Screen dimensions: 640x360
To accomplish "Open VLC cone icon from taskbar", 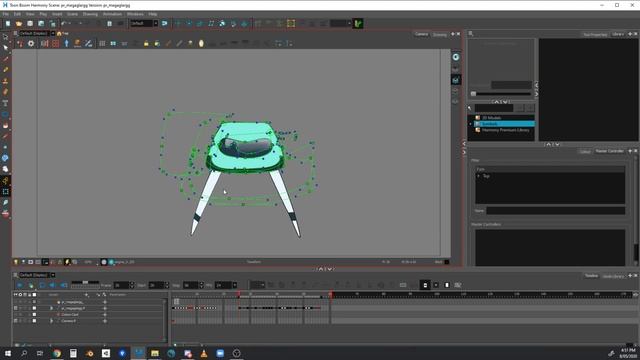I will pos(204,353).
